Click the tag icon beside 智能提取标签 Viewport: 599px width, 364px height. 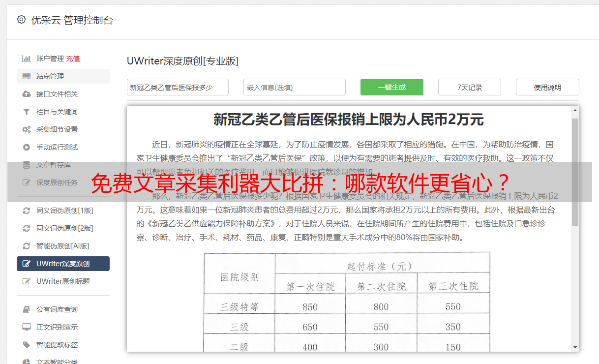[x=27, y=345]
